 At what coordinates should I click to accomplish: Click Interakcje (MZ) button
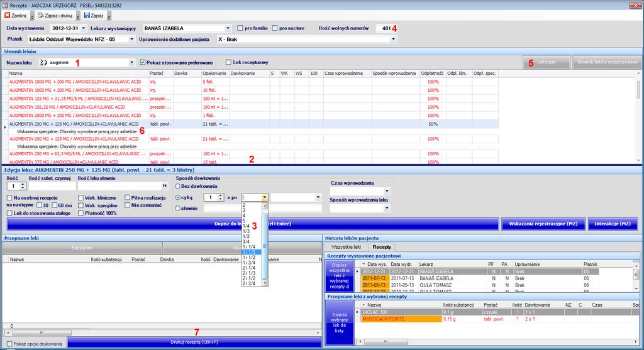pos(613,224)
